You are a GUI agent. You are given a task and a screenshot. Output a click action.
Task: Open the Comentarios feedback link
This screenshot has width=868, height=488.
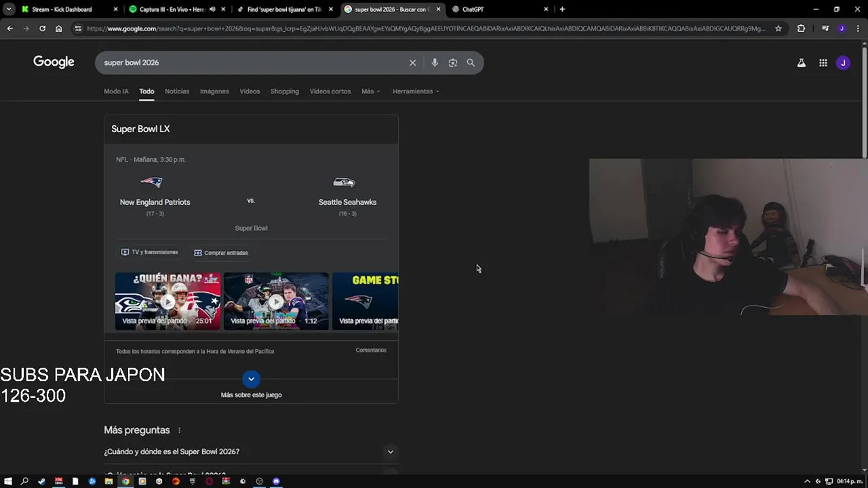371,350
